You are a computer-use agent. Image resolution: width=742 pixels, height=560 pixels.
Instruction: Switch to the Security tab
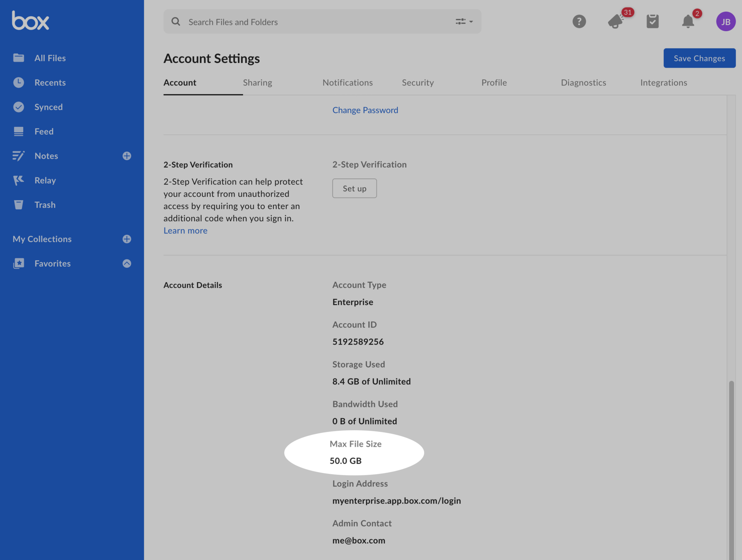point(417,83)
